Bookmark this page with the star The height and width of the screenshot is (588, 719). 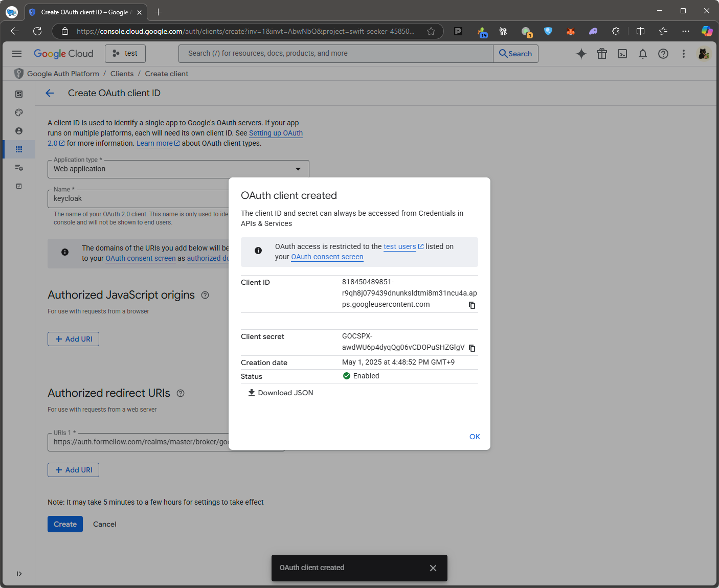431,31
